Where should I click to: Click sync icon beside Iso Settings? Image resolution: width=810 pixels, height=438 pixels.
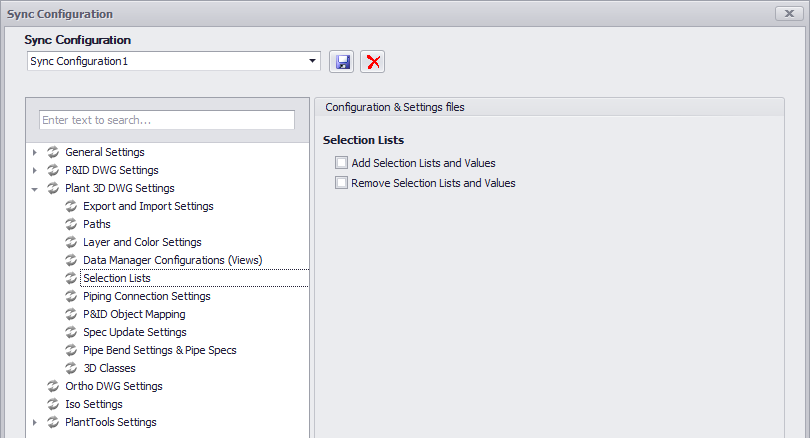[53, 404]
